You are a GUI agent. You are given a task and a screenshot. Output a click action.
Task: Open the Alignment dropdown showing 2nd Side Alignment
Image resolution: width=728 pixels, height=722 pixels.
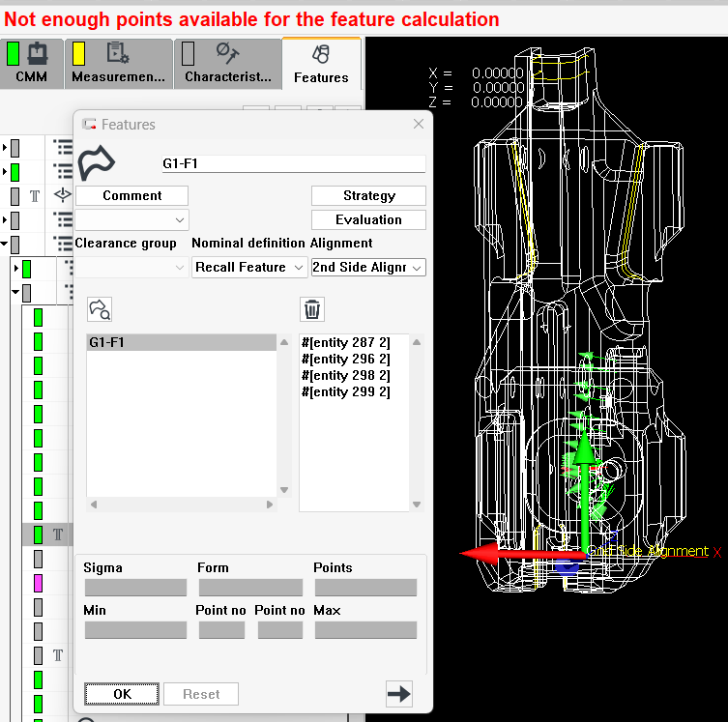coord(368,267)
